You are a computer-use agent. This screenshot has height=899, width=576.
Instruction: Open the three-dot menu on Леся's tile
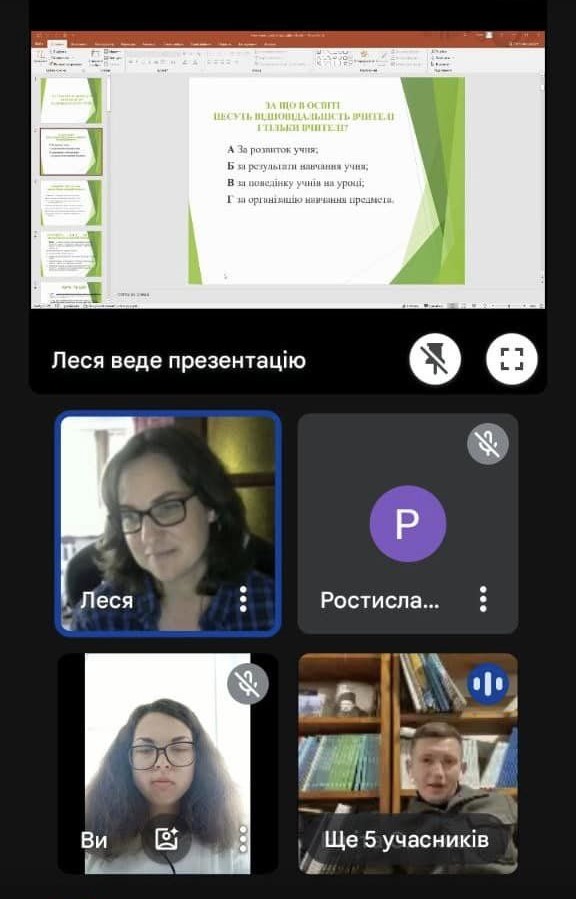click(243, 599)
